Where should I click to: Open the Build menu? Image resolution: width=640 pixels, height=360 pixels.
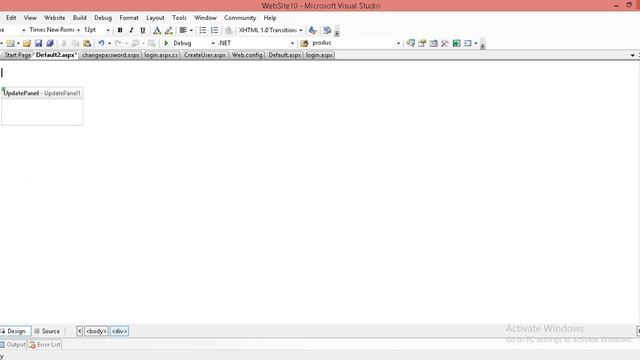80,18
